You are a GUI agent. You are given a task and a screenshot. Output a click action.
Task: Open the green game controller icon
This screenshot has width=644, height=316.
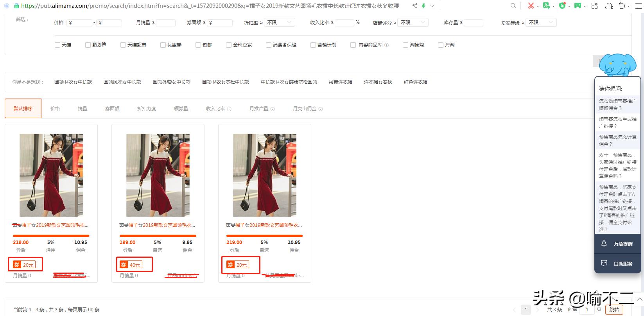(x=578, y=6)
